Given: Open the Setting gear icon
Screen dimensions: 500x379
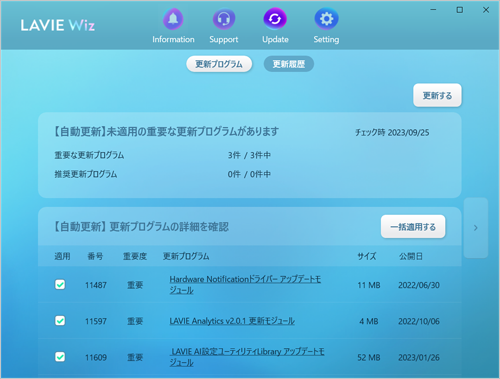Looking at the screenshot, I should click(326, 19).
